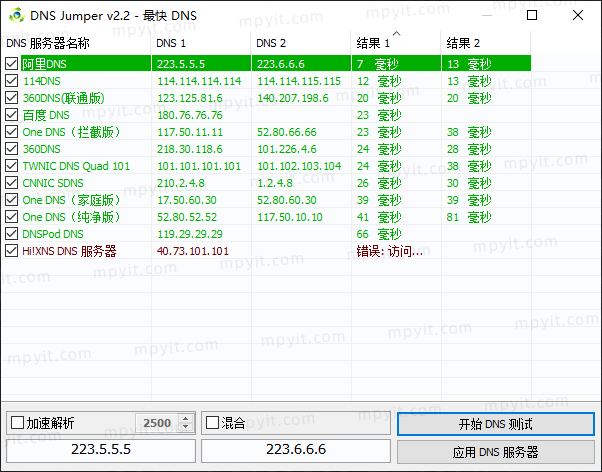Click the 66 毫秒 result cell
Image resolution: width=602 pixels, height=472 pixels.
pos(379,234)
